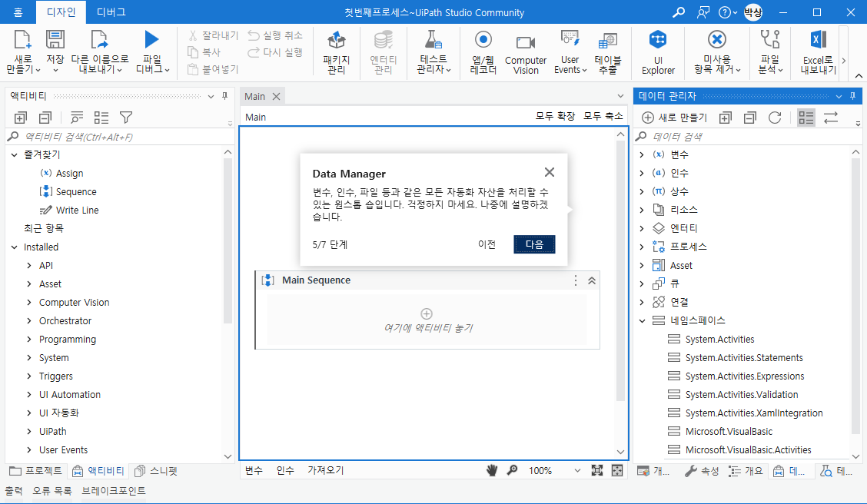Collapse the 즐겨찾기 (Favorites) group
The width and height of the screenshot is (867, 504).
[15, 154]
